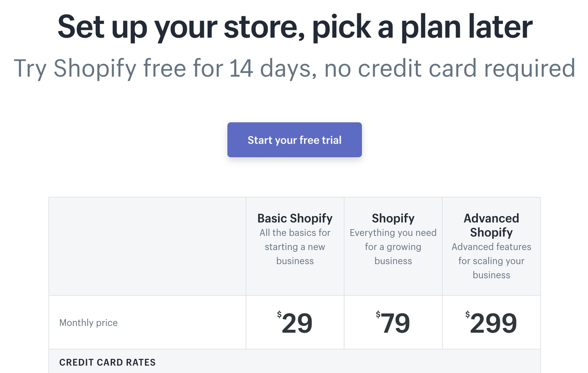Click the $299 monthly price

491,323
